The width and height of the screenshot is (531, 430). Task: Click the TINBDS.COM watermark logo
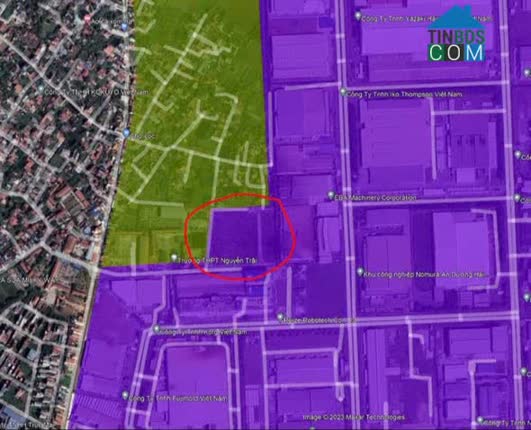(456, 35)
